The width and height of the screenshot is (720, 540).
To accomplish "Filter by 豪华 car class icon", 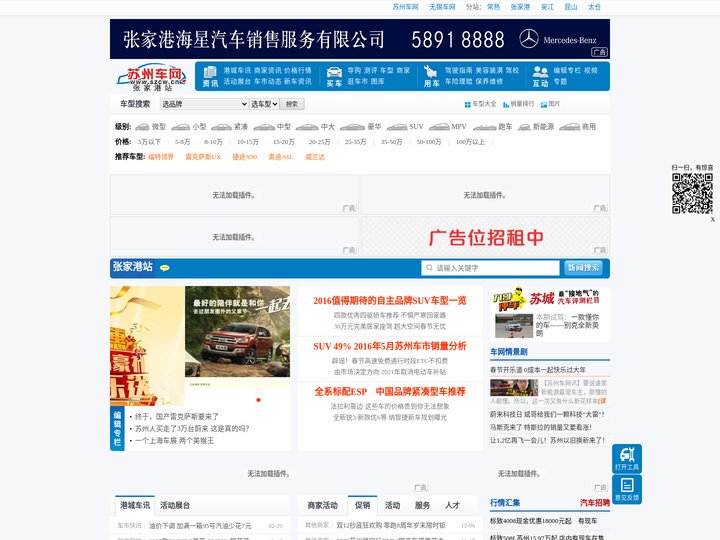I will 353,127.
